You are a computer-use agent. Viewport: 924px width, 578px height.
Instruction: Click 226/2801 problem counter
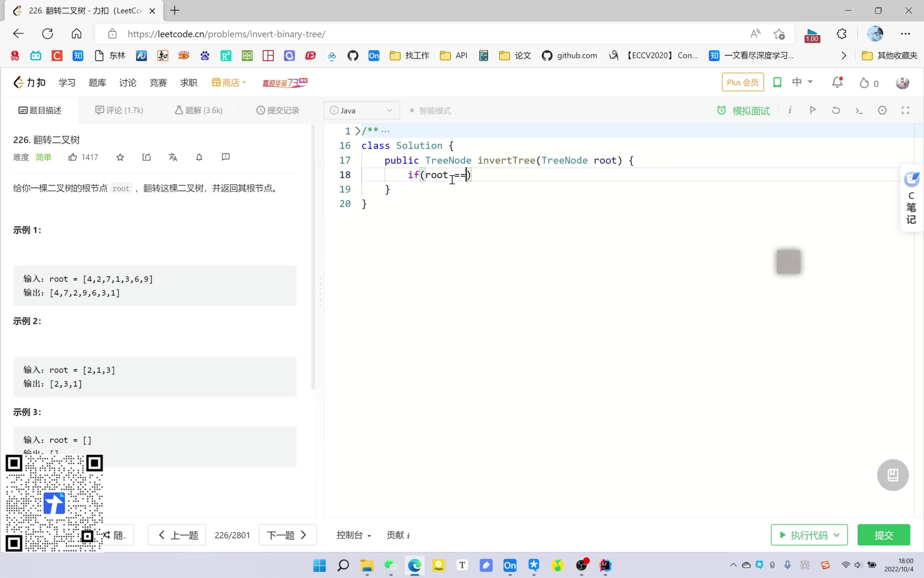tap(232, 535)
